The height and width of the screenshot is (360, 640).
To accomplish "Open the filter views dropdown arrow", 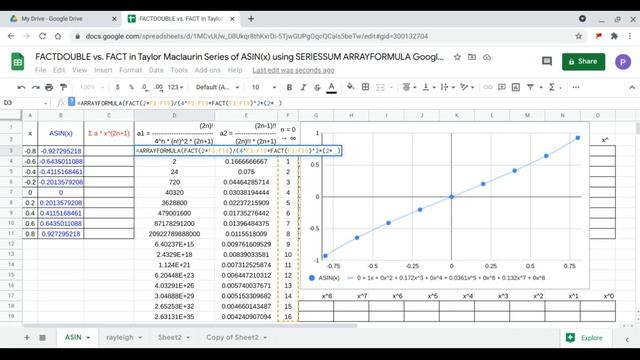I will pos(541,87).
